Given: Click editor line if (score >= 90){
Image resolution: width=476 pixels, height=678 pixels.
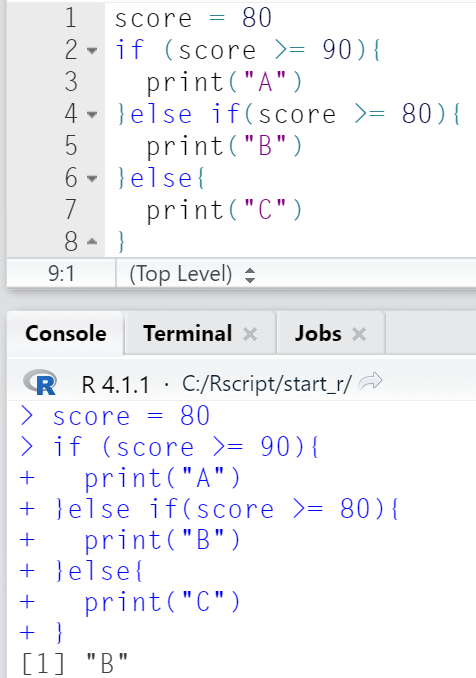Looking at the screenshot, I should tap(248, 50).
